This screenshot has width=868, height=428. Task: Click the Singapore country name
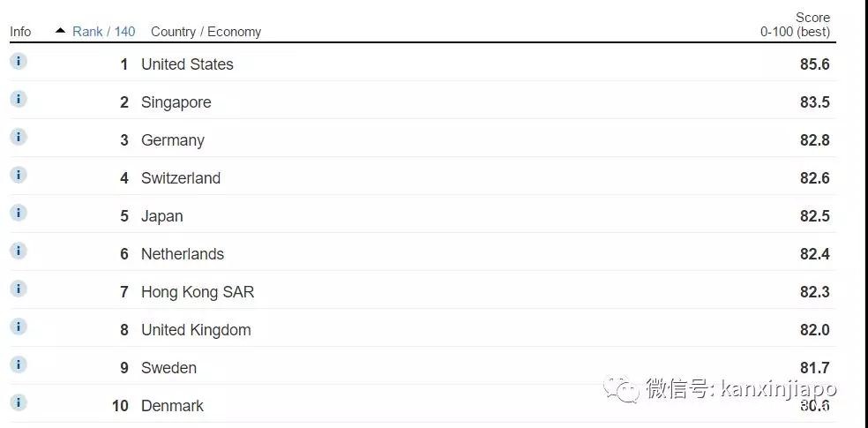click(176, 102)
